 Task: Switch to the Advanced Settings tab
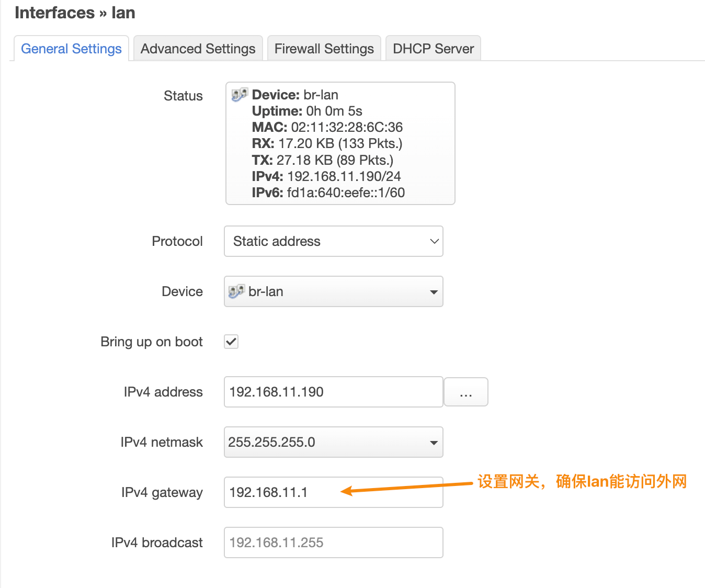pyautogui.click(x=198, y=49)
